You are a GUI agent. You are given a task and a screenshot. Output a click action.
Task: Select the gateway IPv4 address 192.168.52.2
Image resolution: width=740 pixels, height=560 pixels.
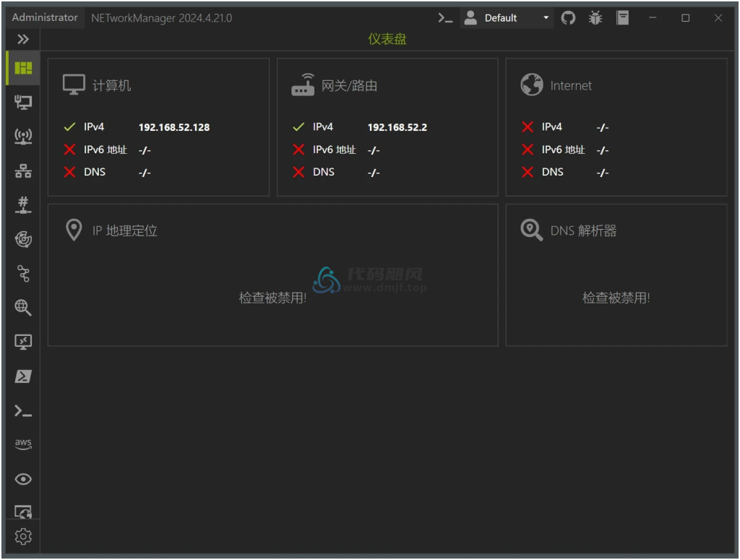397,127
